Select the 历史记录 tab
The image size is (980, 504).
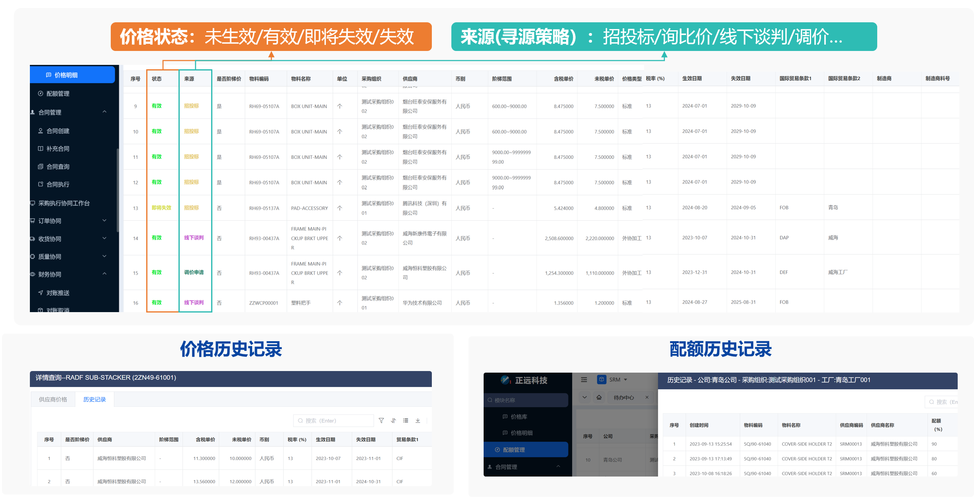[x=94, y=399]
